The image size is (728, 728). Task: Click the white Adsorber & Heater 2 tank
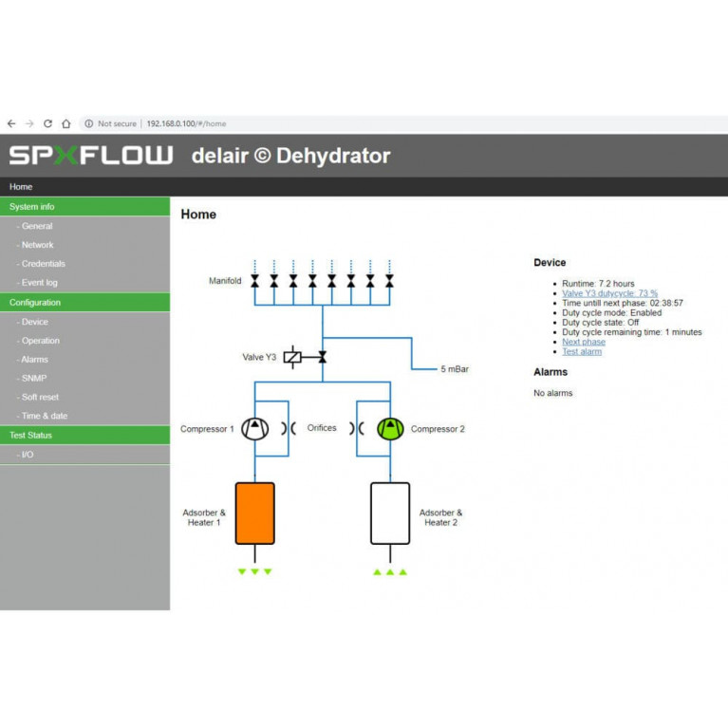[390, 513]
